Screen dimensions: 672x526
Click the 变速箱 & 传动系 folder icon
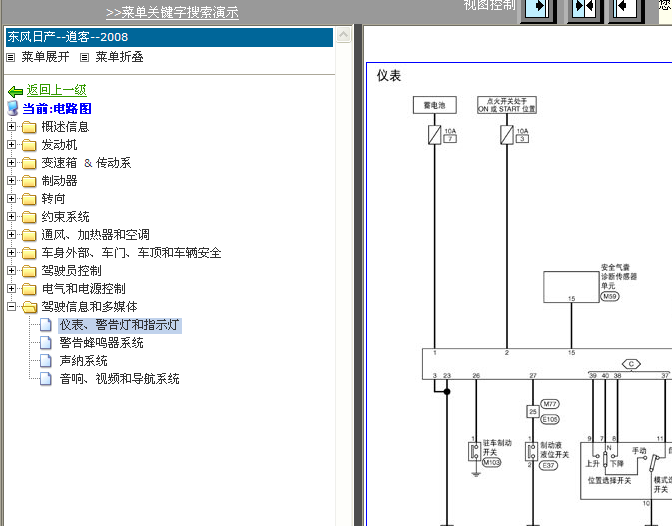(x=29, y=163)
